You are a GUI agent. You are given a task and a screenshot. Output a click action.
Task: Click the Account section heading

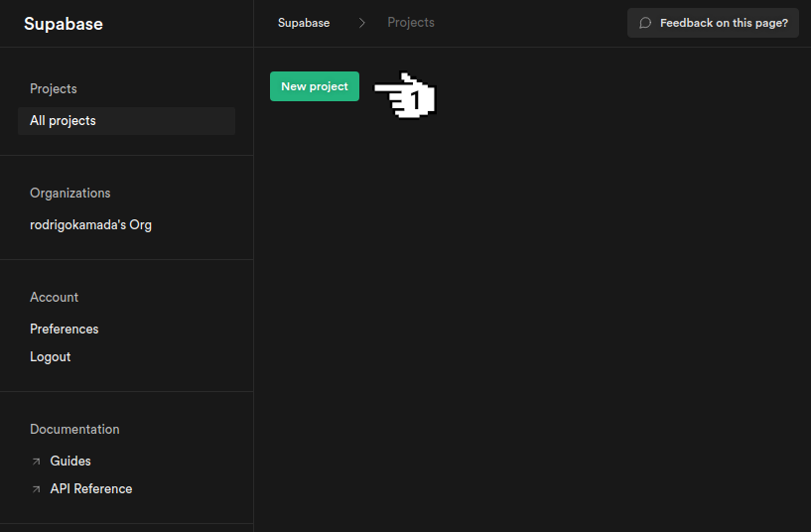[x=54, y=298]
